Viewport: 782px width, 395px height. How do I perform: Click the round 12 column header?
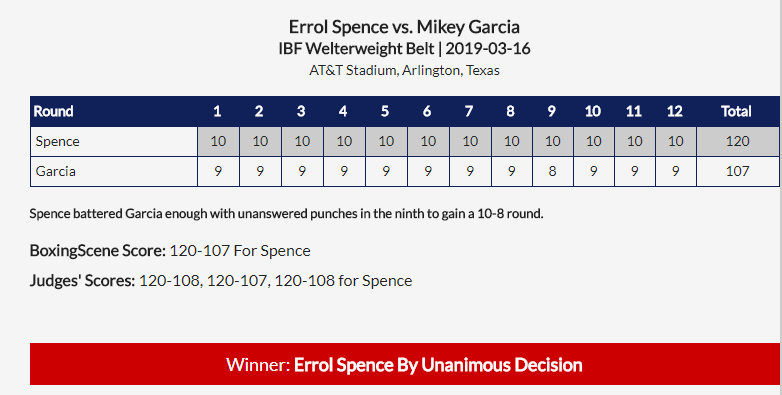click(x=675, y=111)
